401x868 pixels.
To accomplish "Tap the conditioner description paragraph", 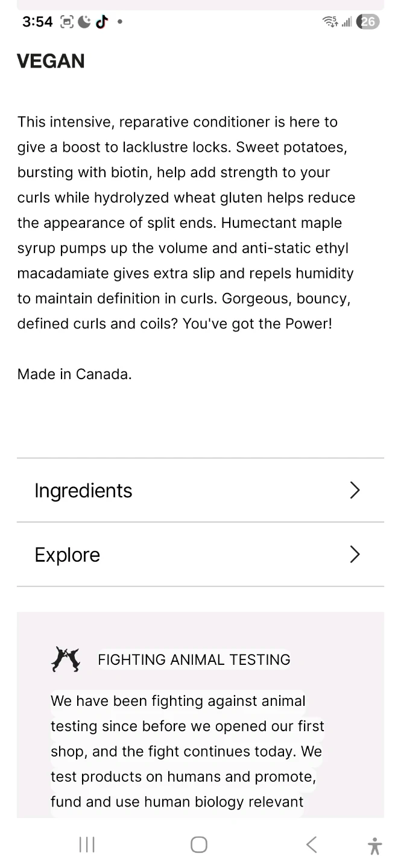I will click(186, 223).
